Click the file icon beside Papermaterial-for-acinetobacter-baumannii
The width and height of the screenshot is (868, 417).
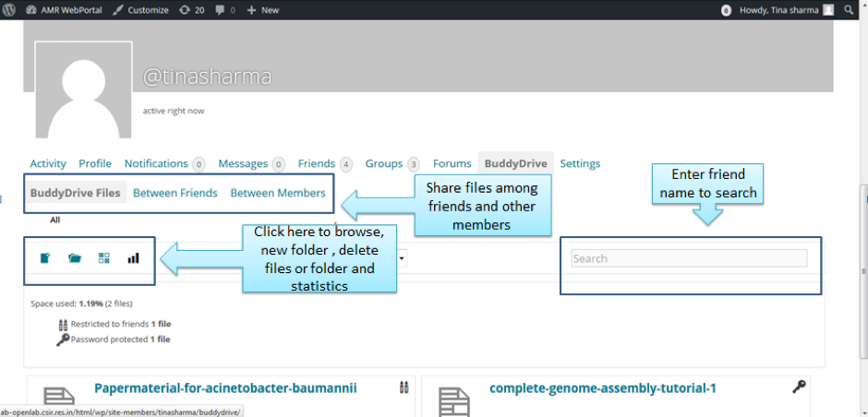click(x=59, y=399)
